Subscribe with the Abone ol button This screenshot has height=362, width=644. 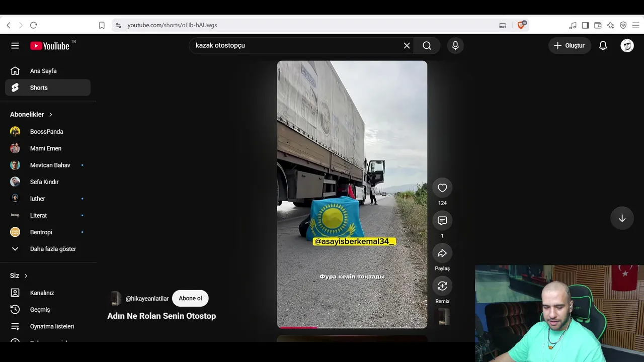pyautogui.click(x=190, y=298)
